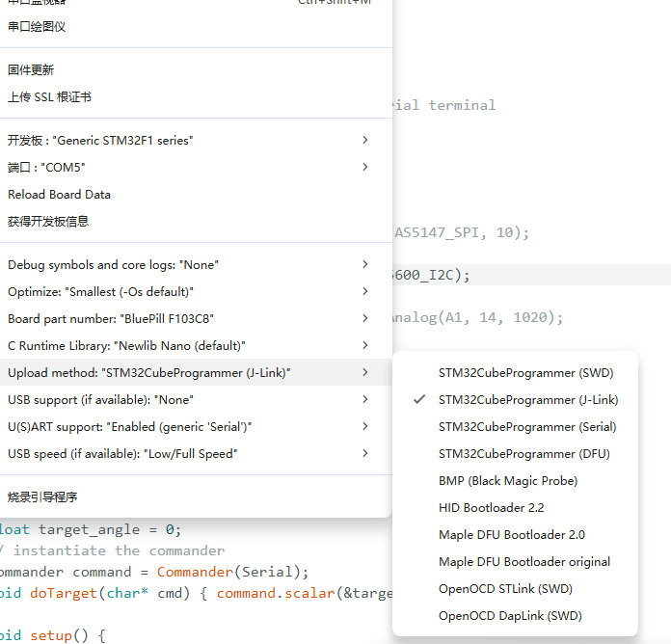Expand chevron for USB support option
This screenshot has height=644, width=671.
point(364,399)
